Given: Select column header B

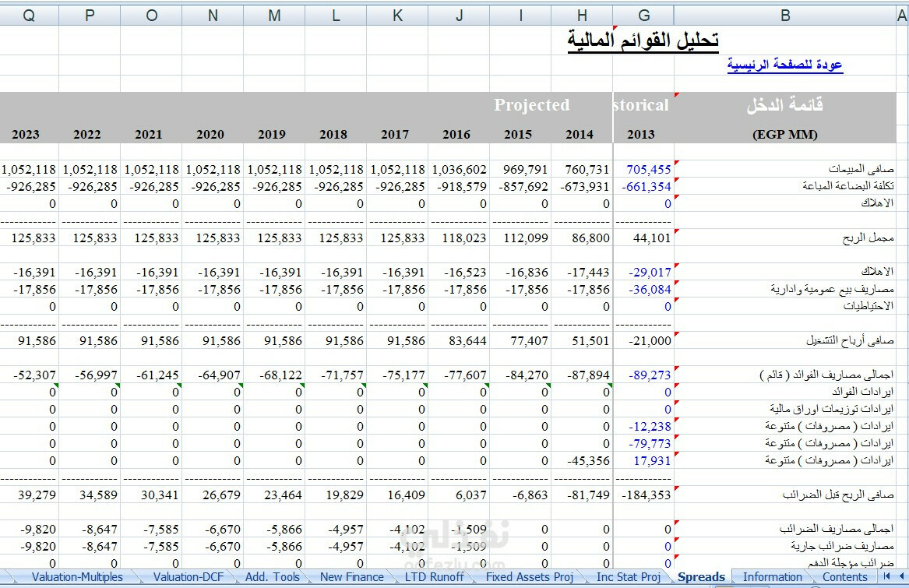Looking at the screenshot, I should coord(785,16).
